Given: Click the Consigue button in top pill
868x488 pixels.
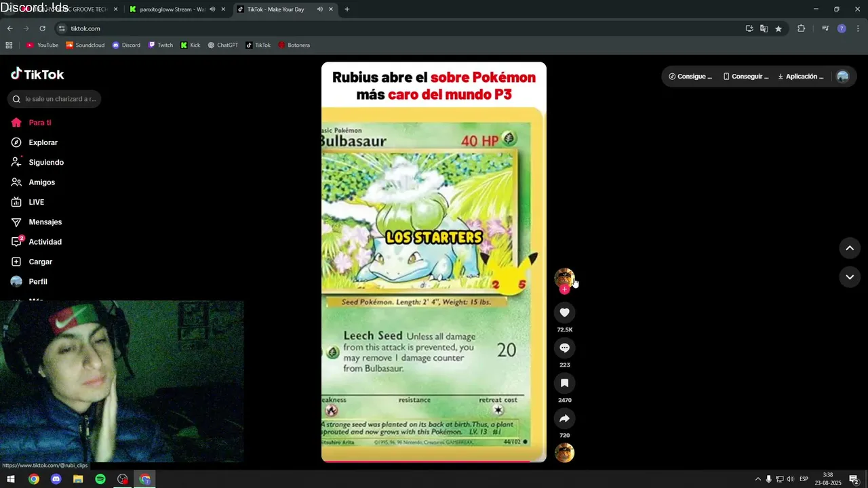Looking at the screenshot, I should pyautogui.click(x=690, y=77).
